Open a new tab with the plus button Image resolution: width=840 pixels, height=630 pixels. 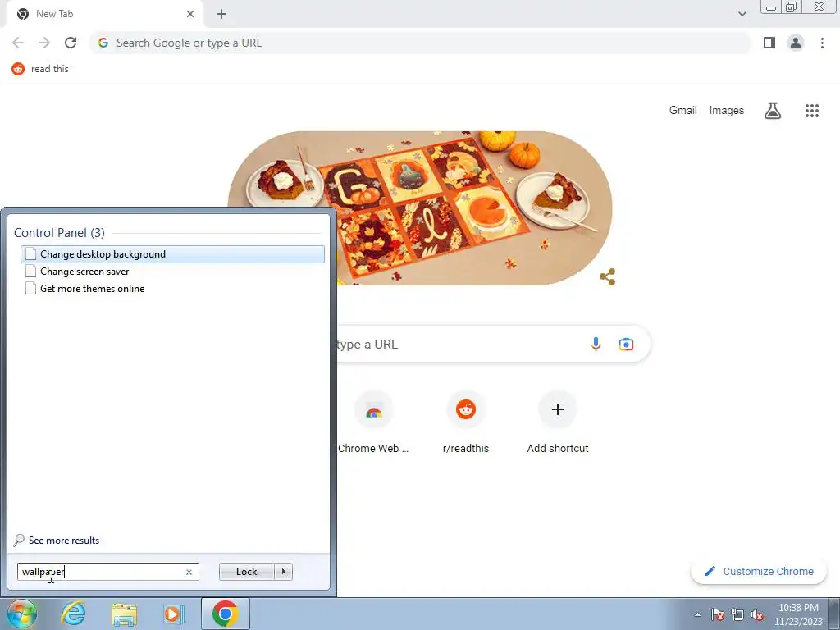(x=221, y=14)
